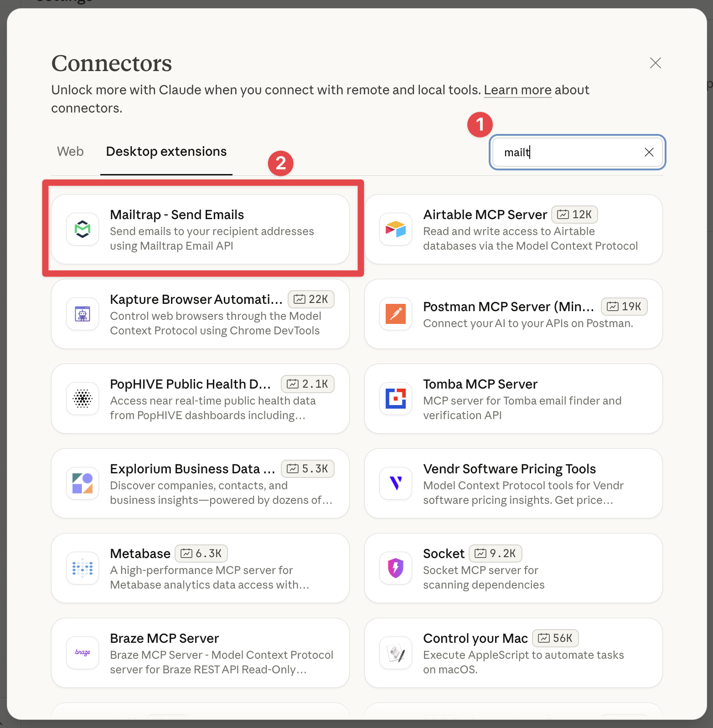Click the Connectors dialog heading
The image size is (713, 728).
(x=112, y=63)
